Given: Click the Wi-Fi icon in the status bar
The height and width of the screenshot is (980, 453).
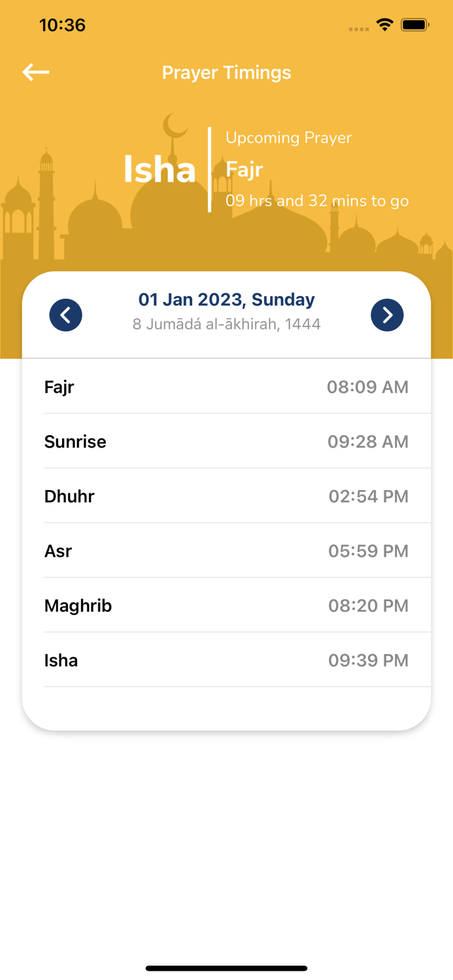Looking at the screenshot, I should (x=384, y=24).
